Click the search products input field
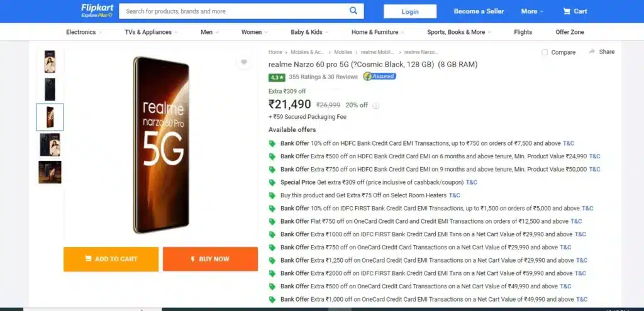644x311 pixels. tap(234, 11)
